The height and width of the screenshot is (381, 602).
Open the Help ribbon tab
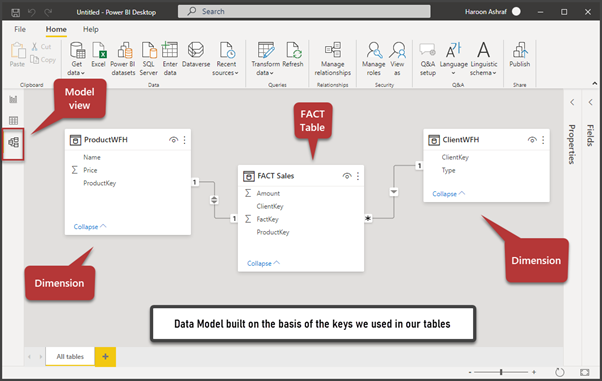coord(91,29)
